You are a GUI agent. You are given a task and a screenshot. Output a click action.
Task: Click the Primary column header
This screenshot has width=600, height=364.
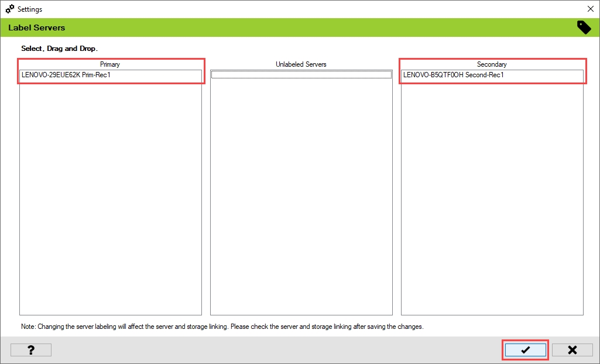pos(110,64)
